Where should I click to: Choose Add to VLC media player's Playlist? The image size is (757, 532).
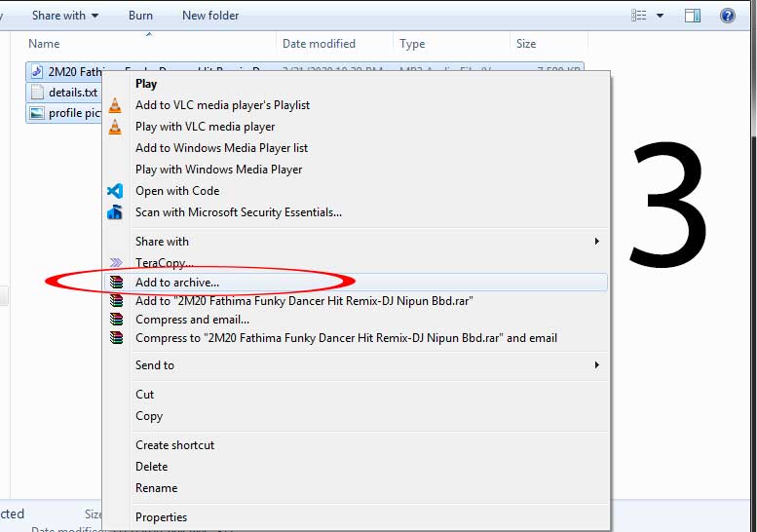222,105
